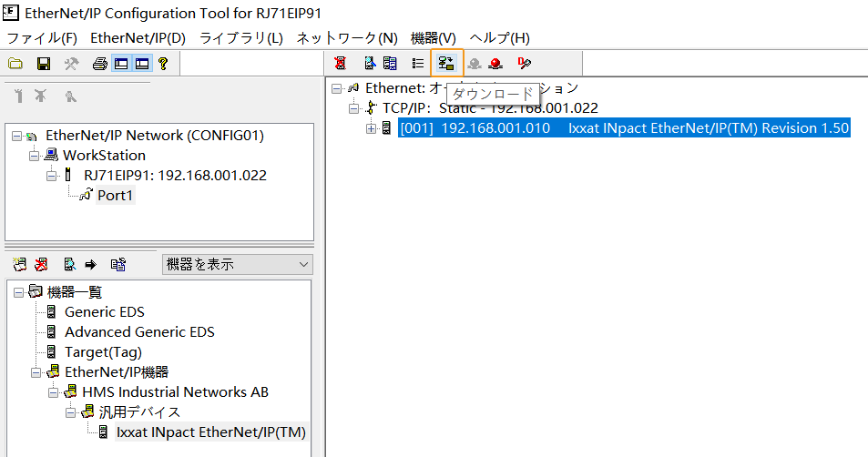Select Target(Tag) in device list
Image resolution: width=868 pixels, height=457 pixels.
[x=103, y=352]
